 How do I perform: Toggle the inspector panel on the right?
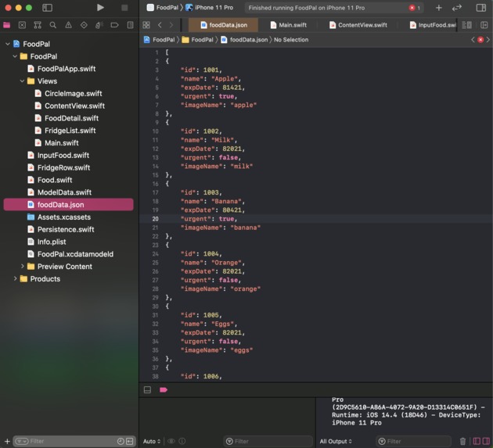point(480,8)
